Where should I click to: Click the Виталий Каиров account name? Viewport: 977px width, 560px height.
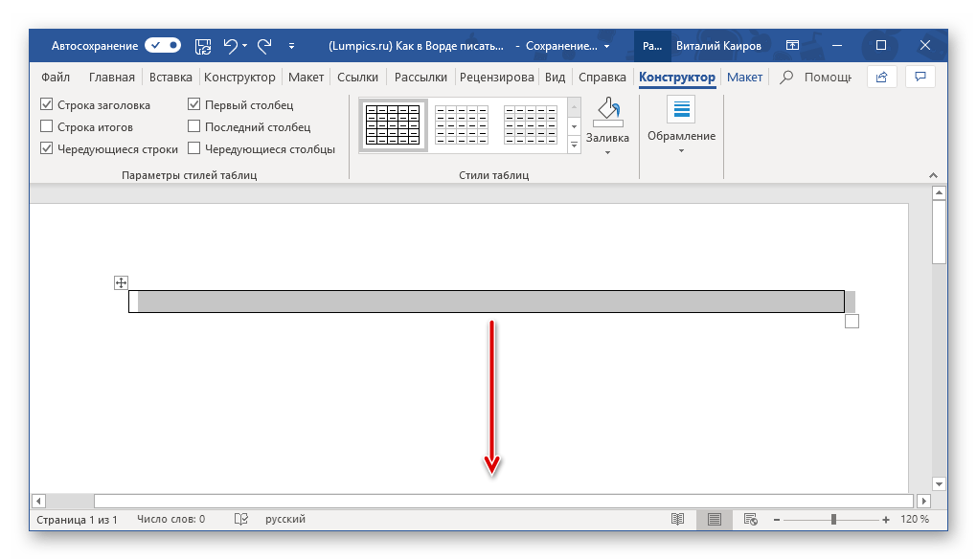[x=721, y=45]
